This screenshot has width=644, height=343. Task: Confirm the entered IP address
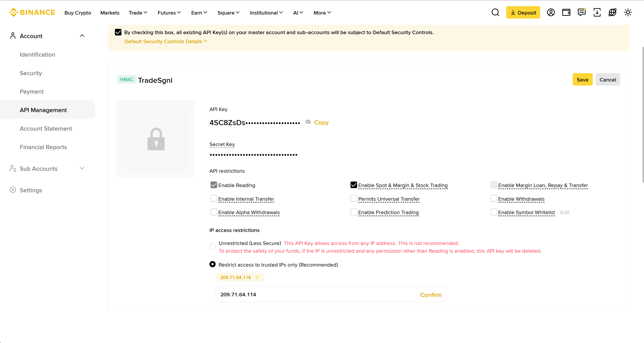click(x=431, y=295)
